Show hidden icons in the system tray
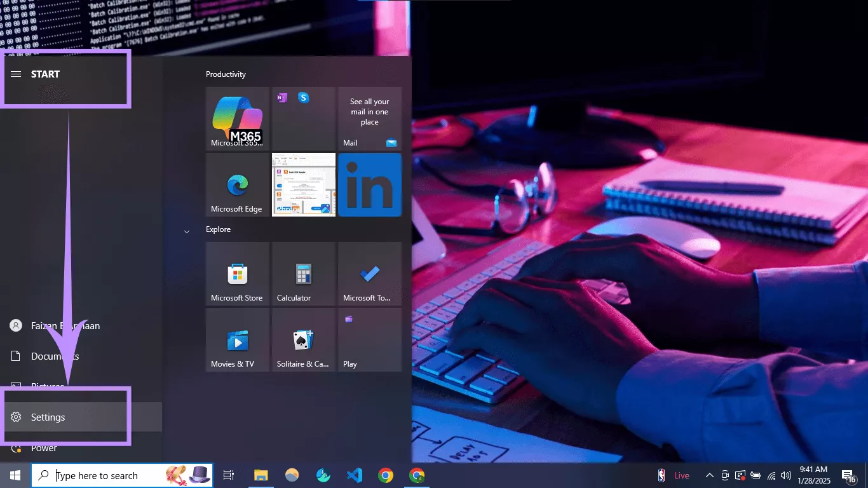Screen dimensions: 868x488 [710, 475]
